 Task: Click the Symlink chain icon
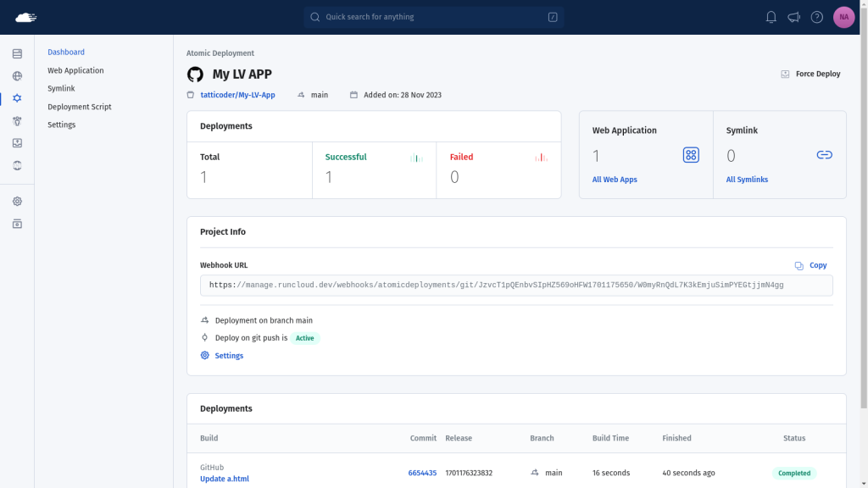point(824,155)
